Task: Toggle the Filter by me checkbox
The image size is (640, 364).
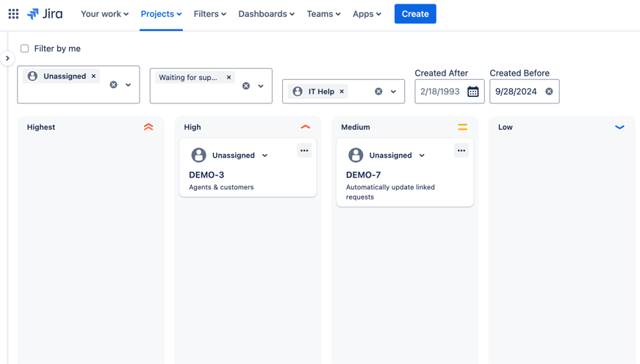Action: tap(25, 48)
